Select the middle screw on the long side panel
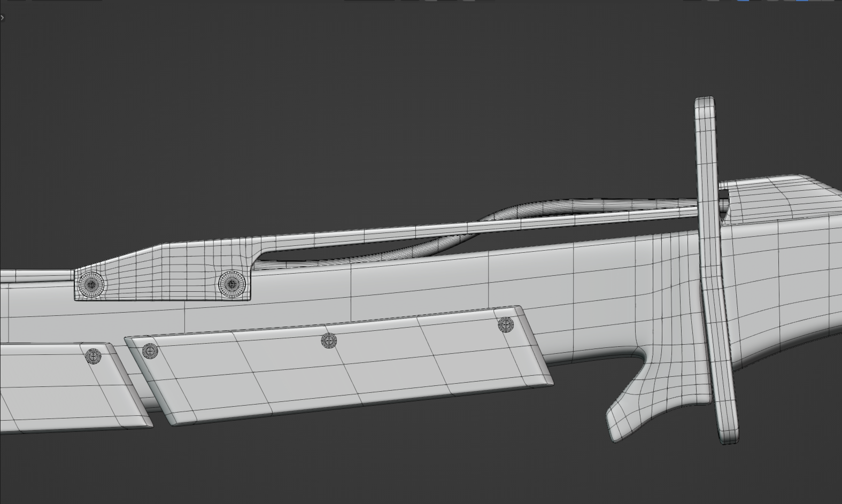Viewport: 842px width, 504px height. pos(329,340)
